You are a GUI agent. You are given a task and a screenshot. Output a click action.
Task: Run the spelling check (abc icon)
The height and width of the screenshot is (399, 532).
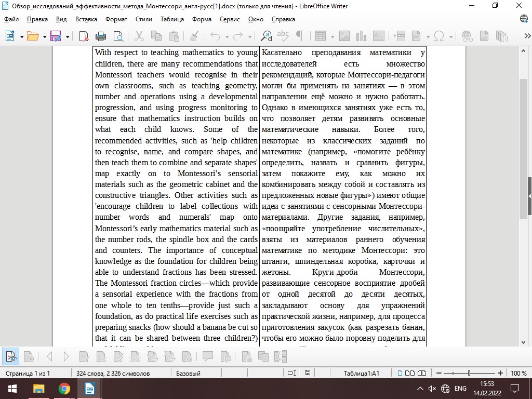tap(283, 36)
